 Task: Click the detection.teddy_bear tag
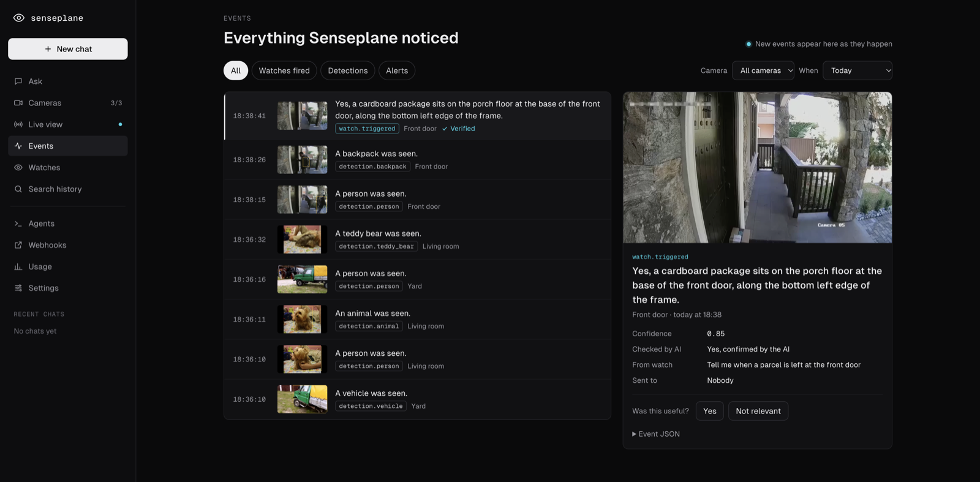(x=376, y=246)
